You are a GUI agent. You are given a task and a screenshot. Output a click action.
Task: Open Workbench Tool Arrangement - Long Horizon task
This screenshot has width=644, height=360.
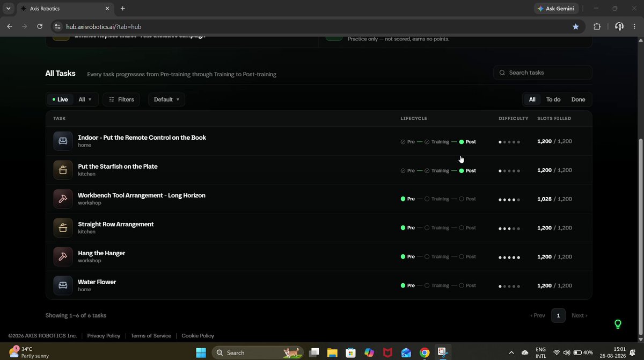tap(319, 199)
